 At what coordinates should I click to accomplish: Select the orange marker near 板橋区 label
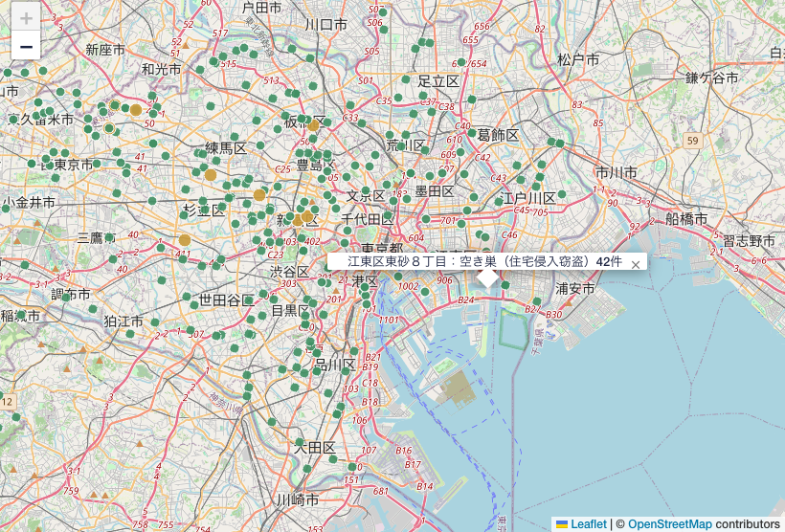pos(313,125)
